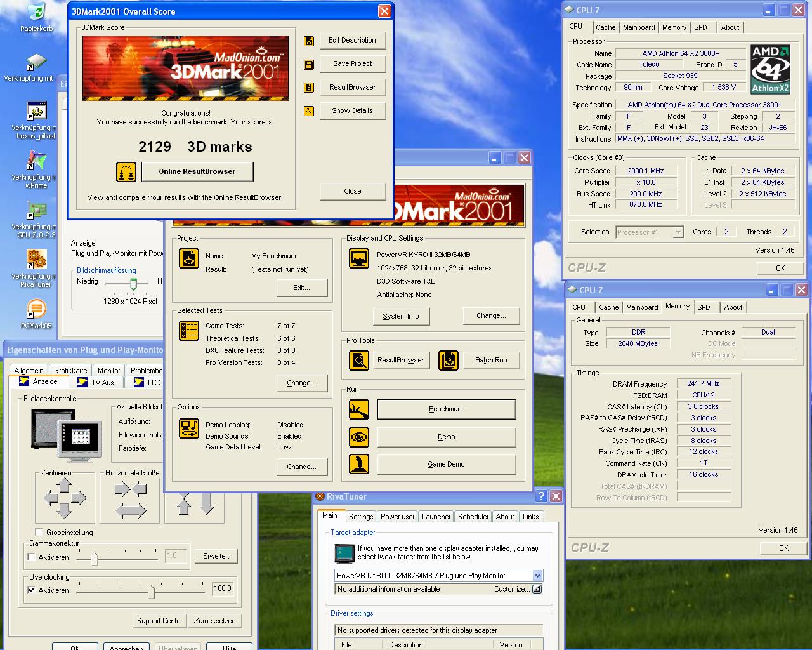Click the Overclocking value field showing 180.0

click(x=223, y=589)
